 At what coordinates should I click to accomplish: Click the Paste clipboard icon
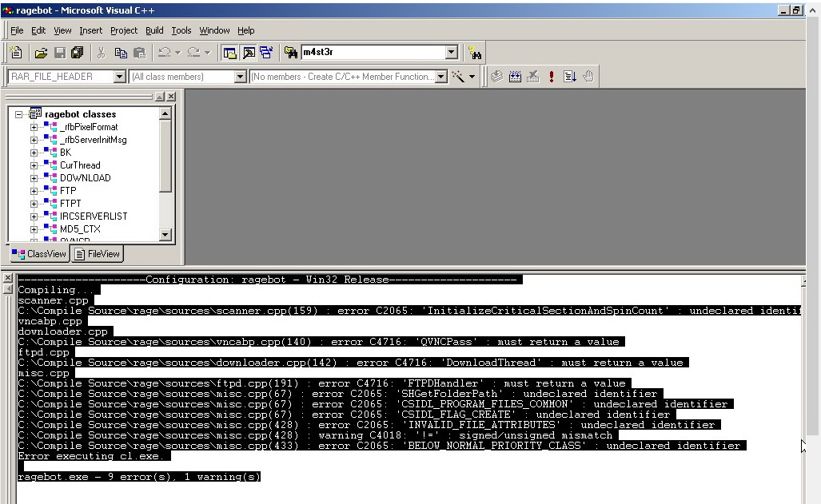click(x=139, y=53)
